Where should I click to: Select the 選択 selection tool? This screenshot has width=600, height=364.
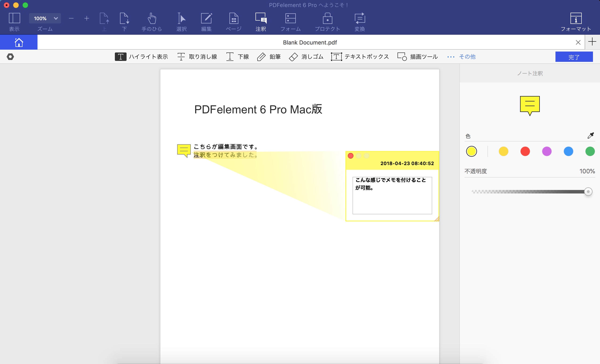tap(181, 18)
